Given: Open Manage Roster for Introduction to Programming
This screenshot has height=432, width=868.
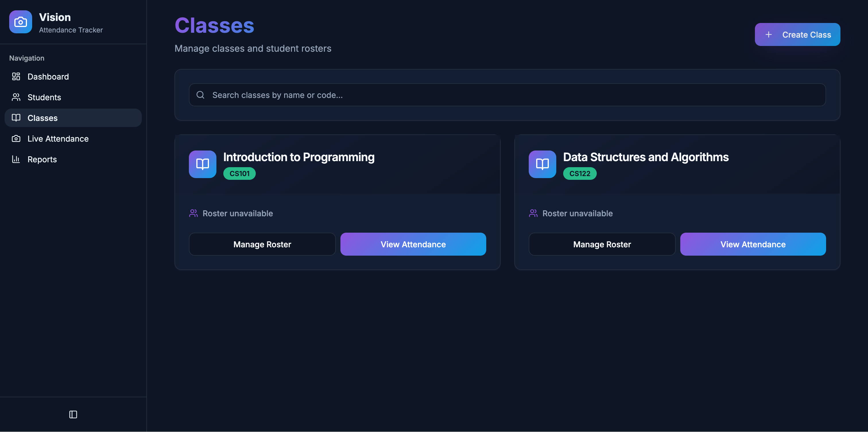Looking at the screenshot, I should [262, 244].
